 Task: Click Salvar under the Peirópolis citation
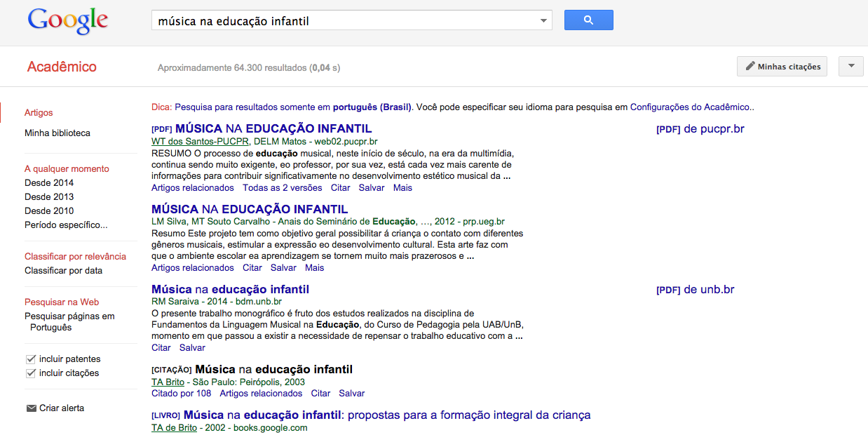click(352, 394)
